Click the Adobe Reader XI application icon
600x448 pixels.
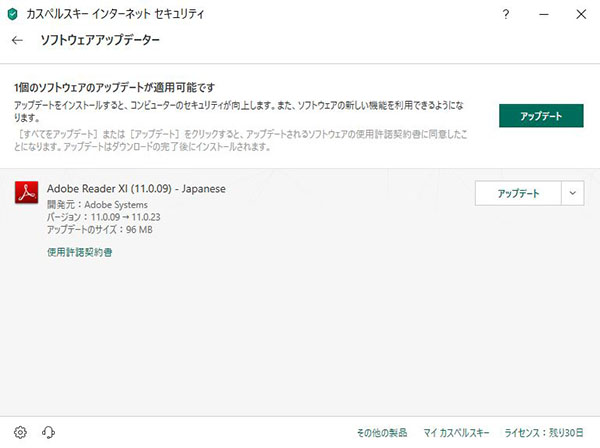[26, 192]
